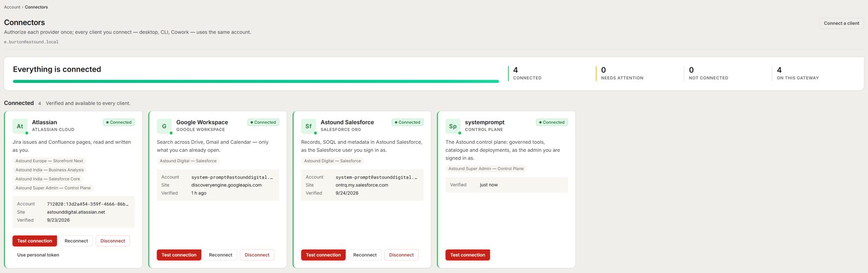Viewport: 868px width, 273px height.
Task: Click the Astound Europe — Storefront Next tag
Action: 49,161
